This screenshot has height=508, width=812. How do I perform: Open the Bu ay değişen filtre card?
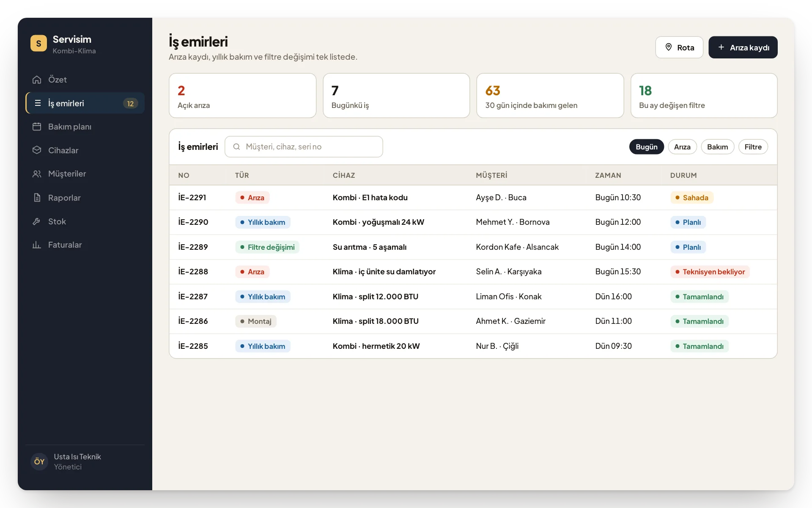tap(704, 96)
